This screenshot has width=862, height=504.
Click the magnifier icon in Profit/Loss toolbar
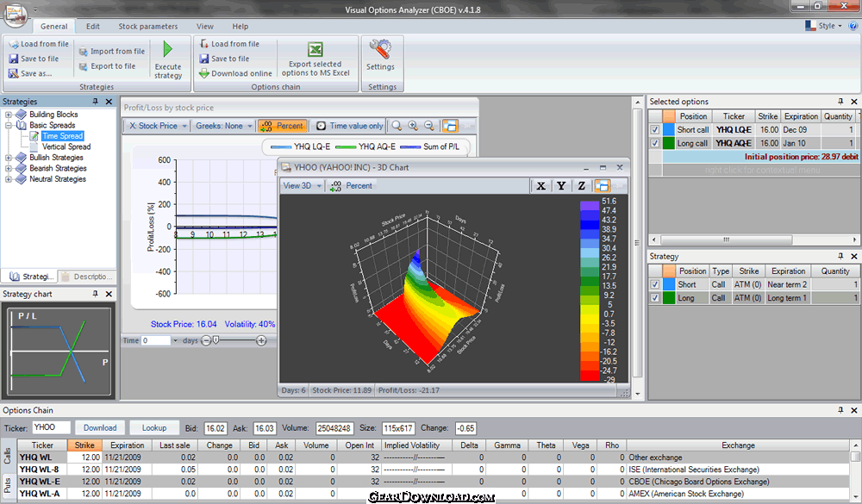(x=397, y=126)
